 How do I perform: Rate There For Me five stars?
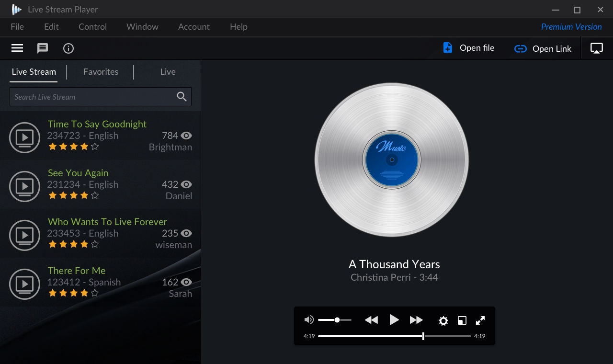[x=95, y=293]
